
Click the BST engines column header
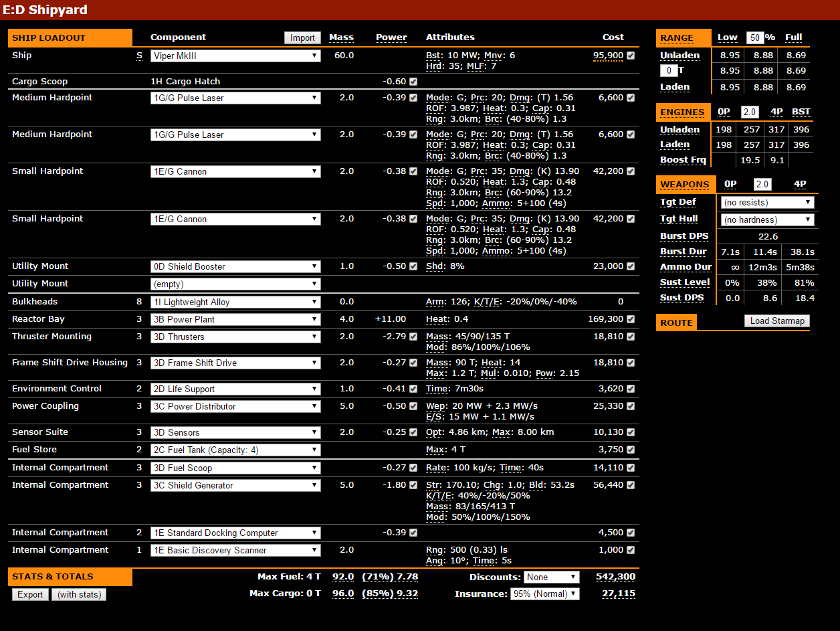[x=801, y=112]
